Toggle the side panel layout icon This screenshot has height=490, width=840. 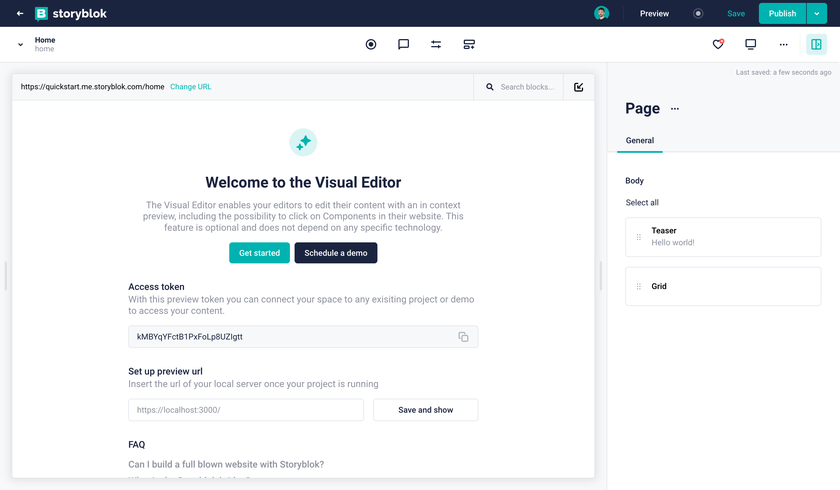(816, 44)
